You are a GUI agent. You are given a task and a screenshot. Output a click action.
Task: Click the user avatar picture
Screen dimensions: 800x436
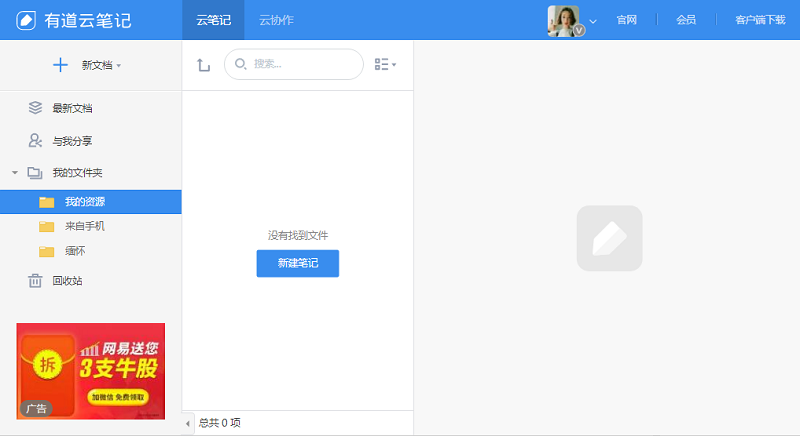(563, 20)
